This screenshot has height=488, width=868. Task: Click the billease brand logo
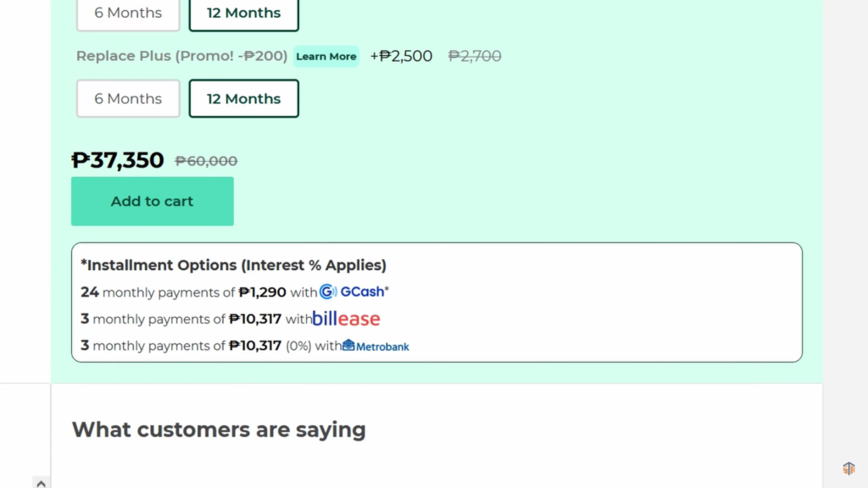tap(346, 319)
